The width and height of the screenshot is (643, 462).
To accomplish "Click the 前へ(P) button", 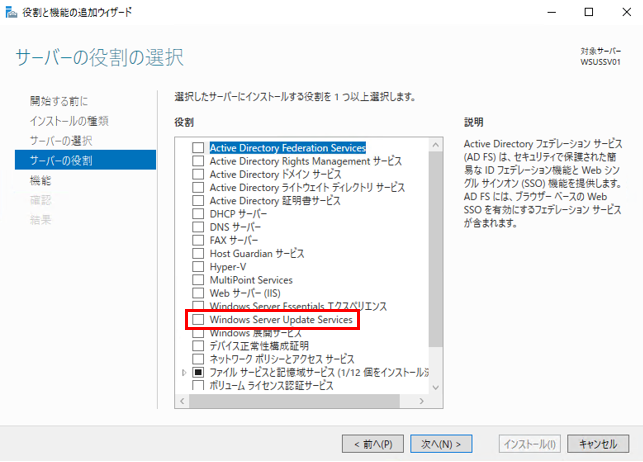I will coord(372,443).
